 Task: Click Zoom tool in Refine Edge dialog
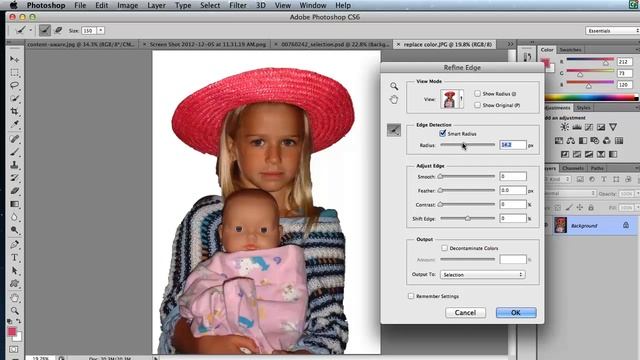click(394, 86)
